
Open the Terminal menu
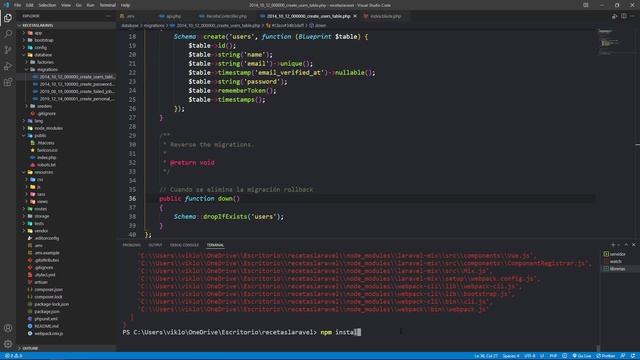107,5
